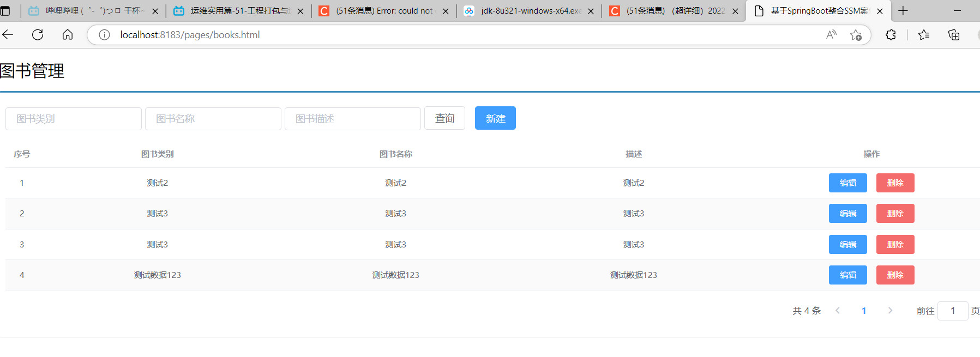Delete row 3 with 删除 button
This screenshot has width=980, height=357.
click(x=895, y=245)
